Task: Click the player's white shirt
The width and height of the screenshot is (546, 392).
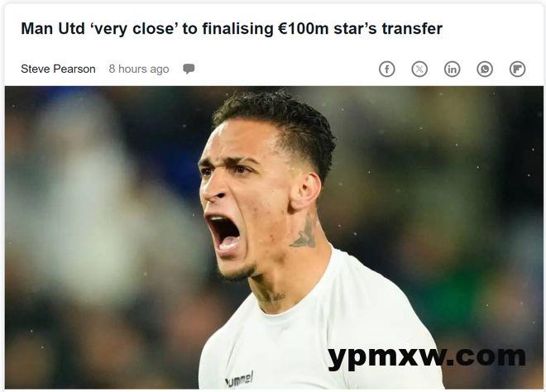Action: pos(320,334)
